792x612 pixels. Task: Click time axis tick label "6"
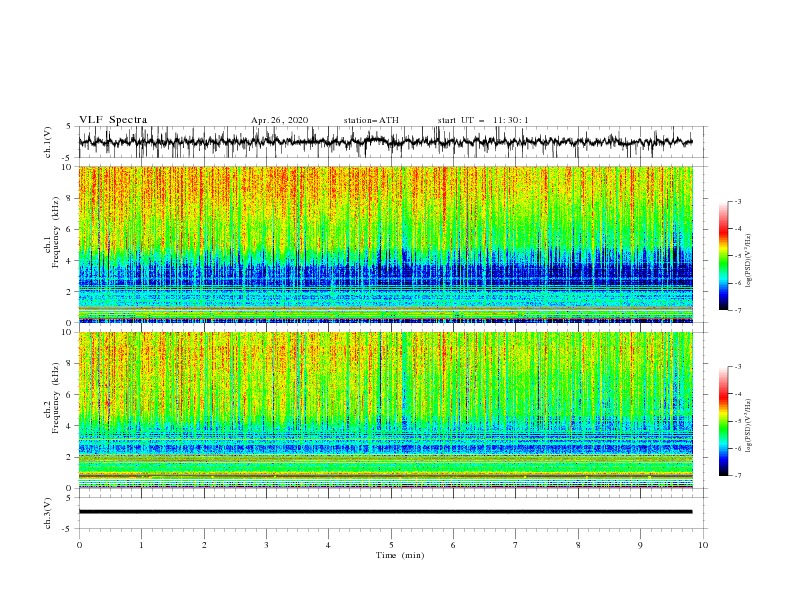click(453, 545)
